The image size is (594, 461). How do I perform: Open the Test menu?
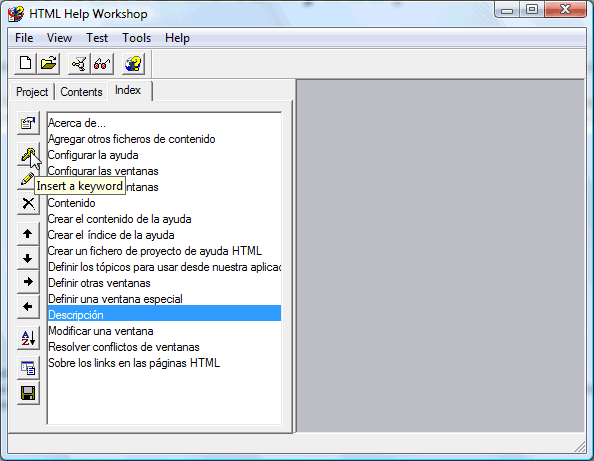97,38
